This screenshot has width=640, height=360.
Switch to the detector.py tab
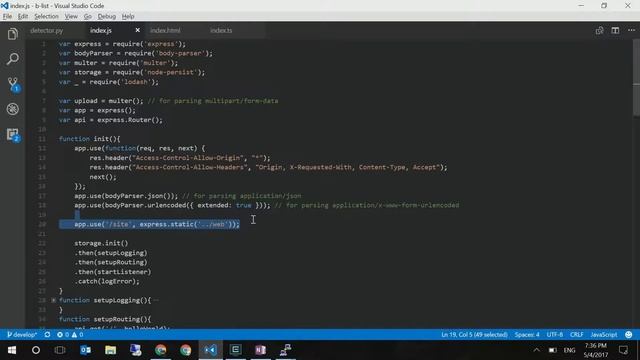tap(47, 31)
